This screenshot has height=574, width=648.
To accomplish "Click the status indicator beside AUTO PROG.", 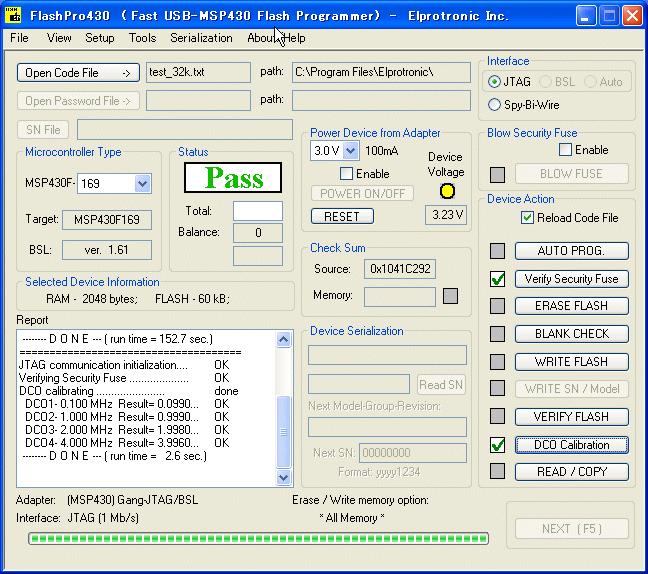I will [x=497, y=251].
